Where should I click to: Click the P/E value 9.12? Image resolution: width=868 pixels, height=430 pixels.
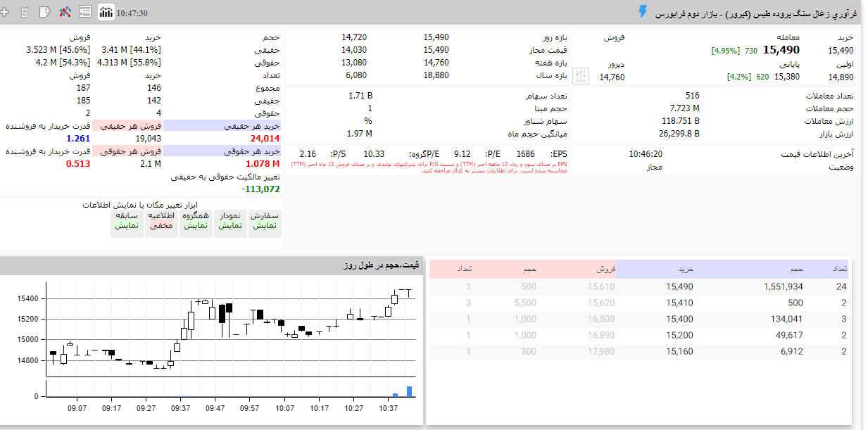[463, 154]
